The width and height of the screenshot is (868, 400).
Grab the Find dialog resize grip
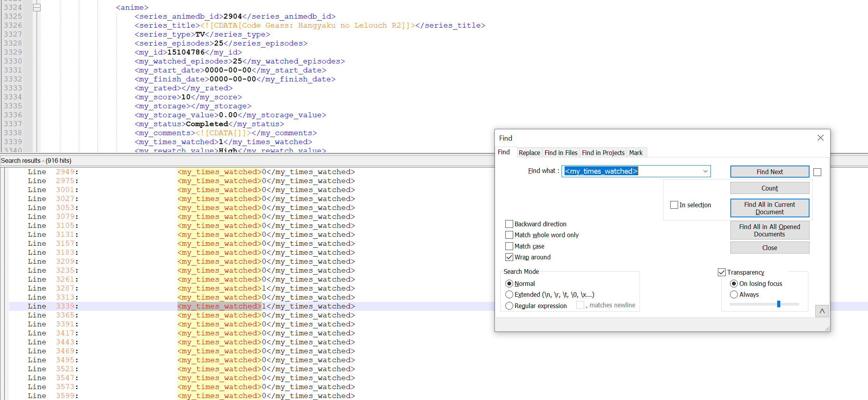(x=827, y=329)
